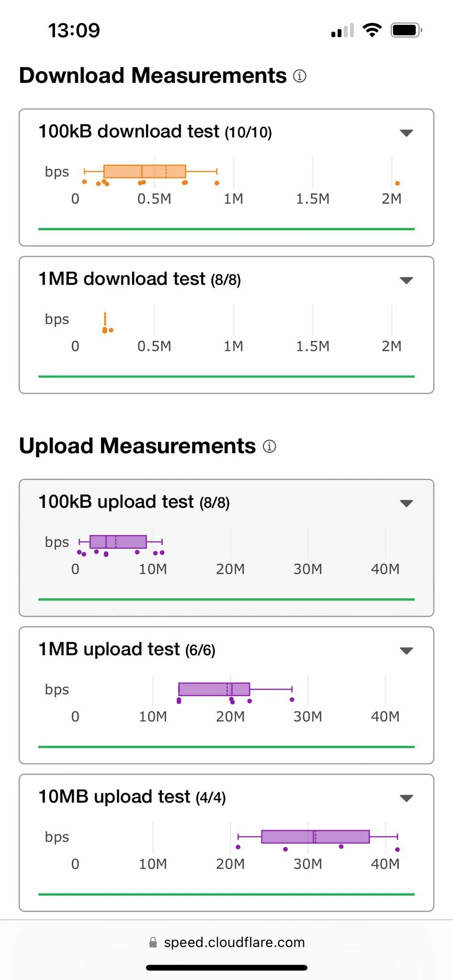
Task: Tap the lock icon in address bar
Action: pos(153,942)
